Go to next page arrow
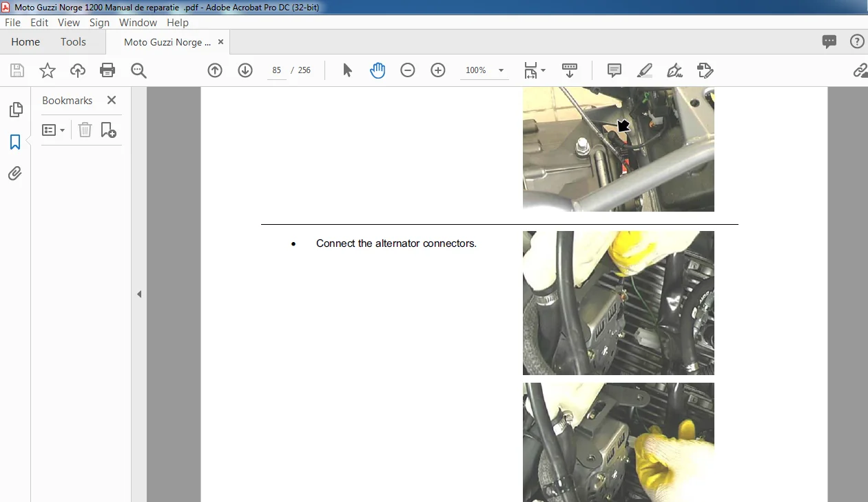Viewport: 868px width, 502px height. coord(245,70)
